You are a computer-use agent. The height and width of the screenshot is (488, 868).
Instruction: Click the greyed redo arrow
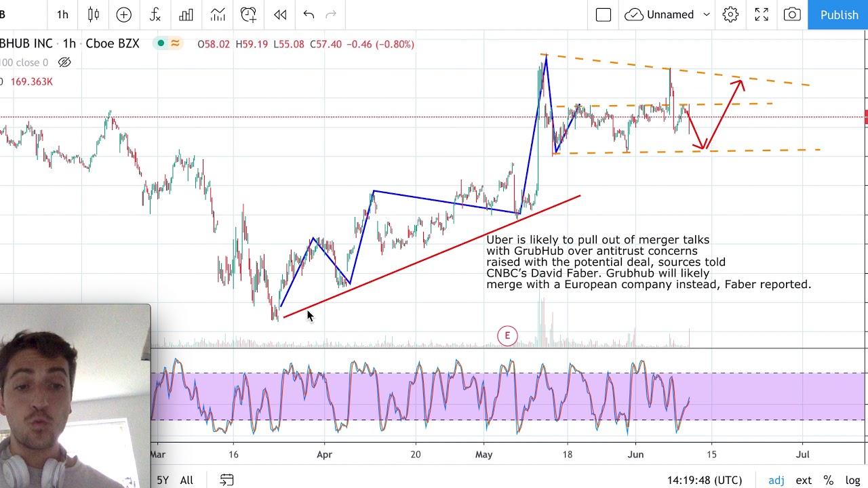pyautogui.click(x=331, y=14)
